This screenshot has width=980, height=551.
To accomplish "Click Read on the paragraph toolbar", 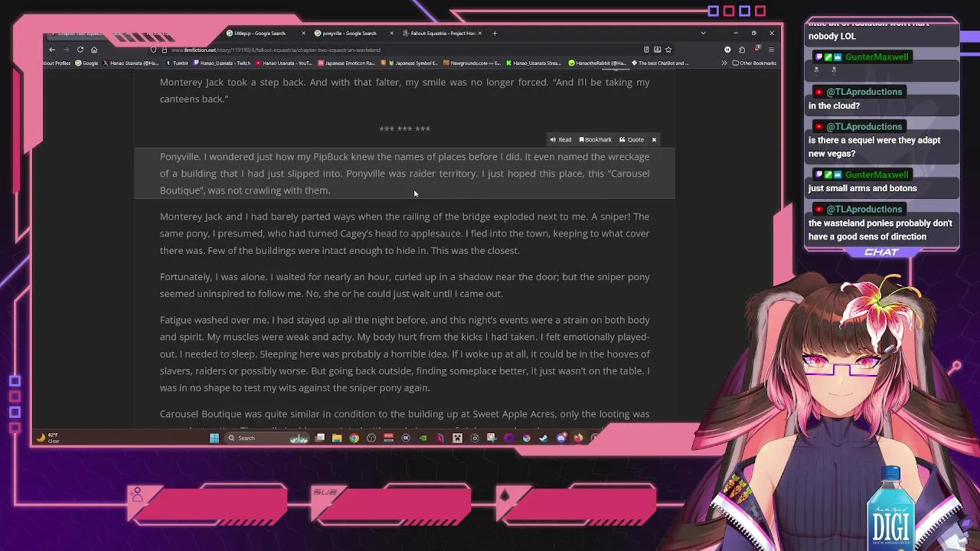I will pos(560,139).
